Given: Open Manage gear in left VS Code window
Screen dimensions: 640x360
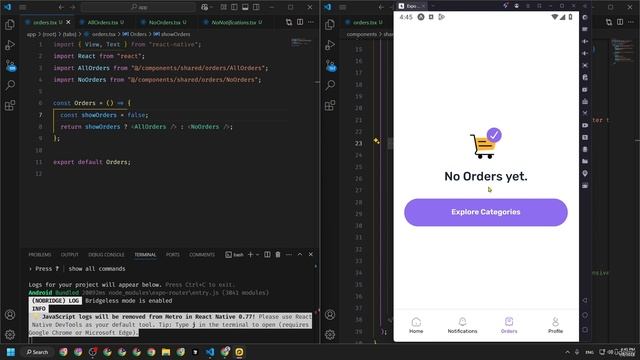Looking at the screenshot, I should 10,335.
